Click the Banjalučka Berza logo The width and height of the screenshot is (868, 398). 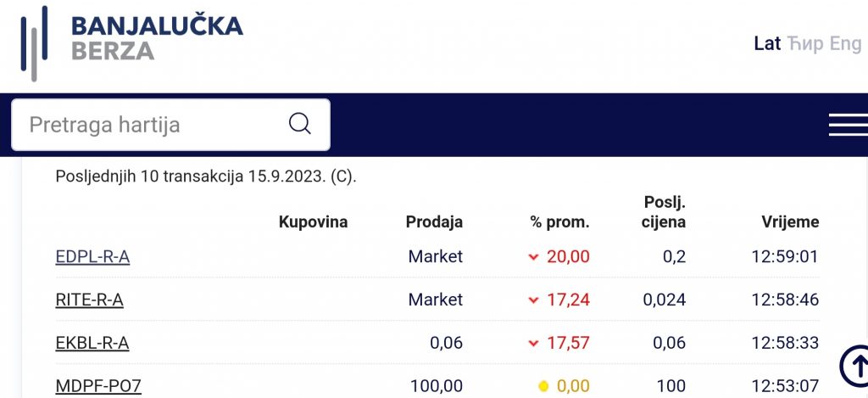coord(131,43)
